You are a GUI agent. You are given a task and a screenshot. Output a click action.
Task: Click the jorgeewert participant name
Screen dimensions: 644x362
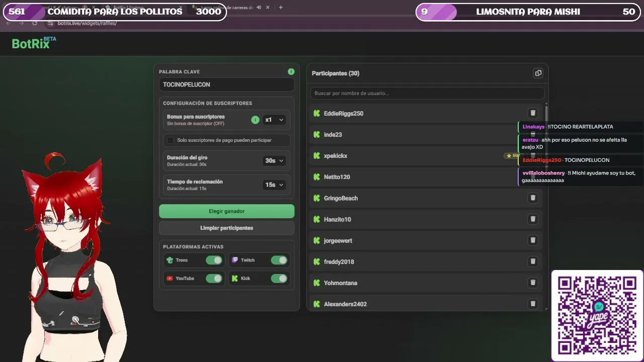click(x=338, y=241)
